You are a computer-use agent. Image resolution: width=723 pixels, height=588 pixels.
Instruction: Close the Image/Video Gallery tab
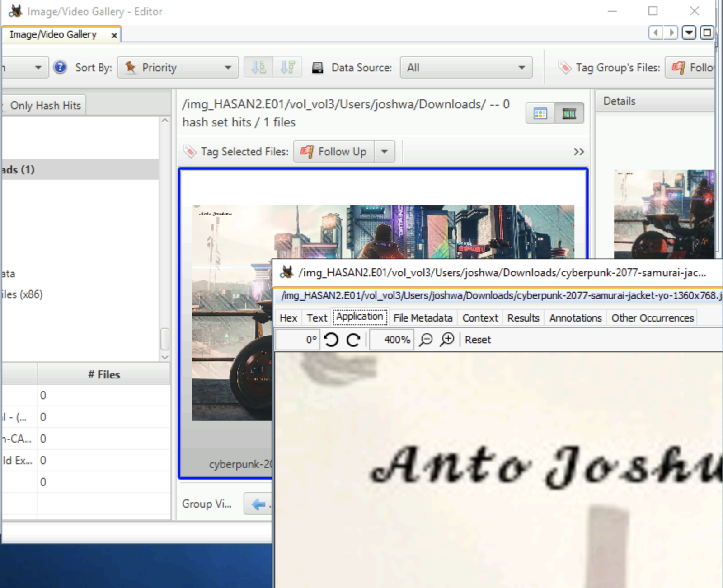(x=114, y=35)
